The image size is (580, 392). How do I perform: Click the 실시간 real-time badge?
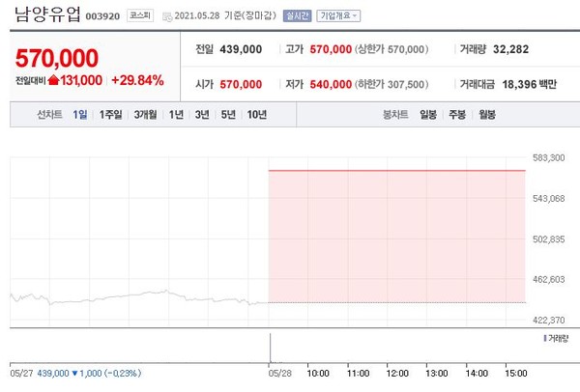click(299, 16)
